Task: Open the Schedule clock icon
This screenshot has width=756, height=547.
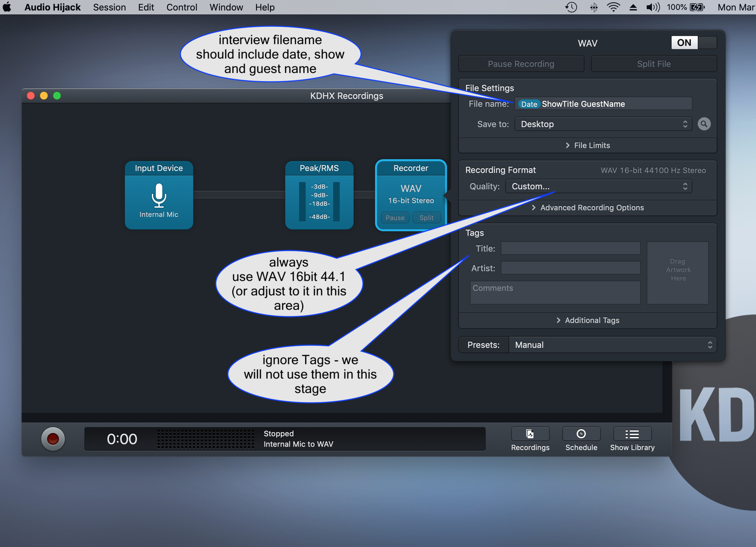Action: tap(581, 434)
